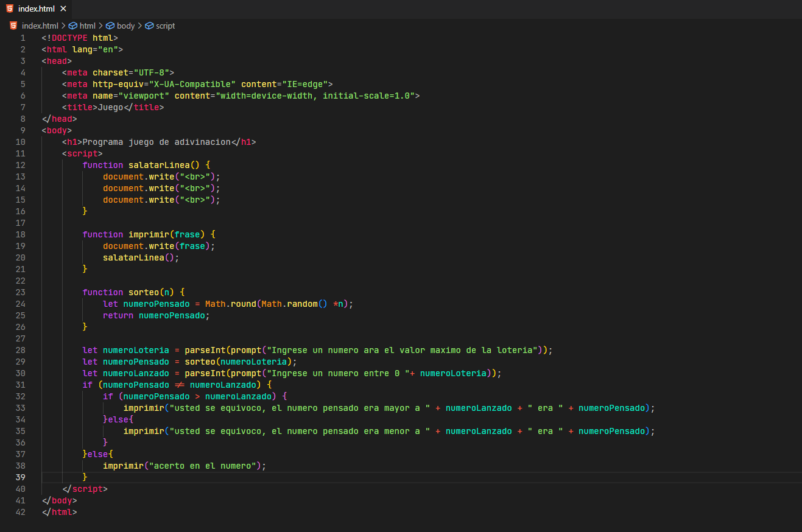Click the html breadcrumb item
Screen dimensions: 802x532
(88, 26)
